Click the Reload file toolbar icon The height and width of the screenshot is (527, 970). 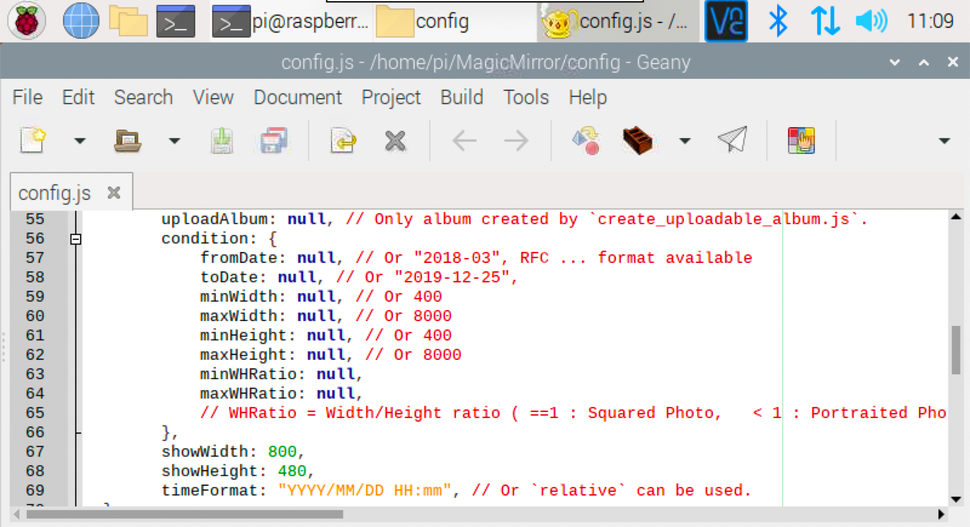click(x=344, y=141)
